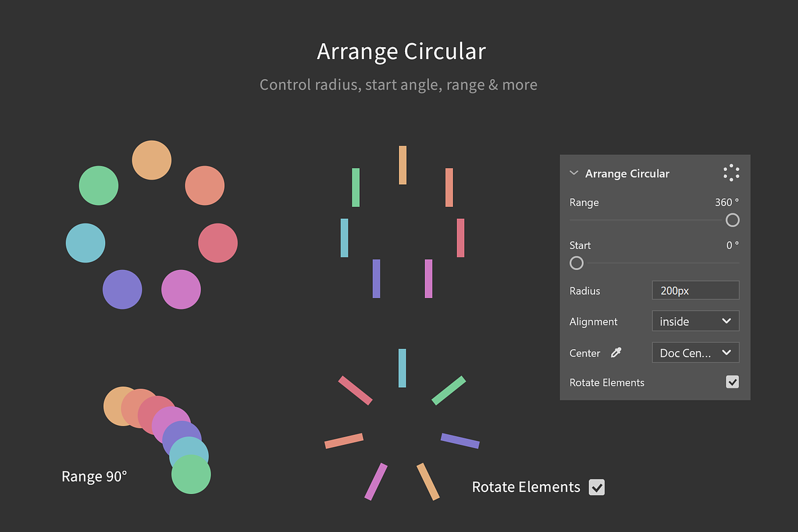The width and height of the screenshot is (798, 532).
Task: Click the dotted circle icon in panel header
Action: pos(731,173)
